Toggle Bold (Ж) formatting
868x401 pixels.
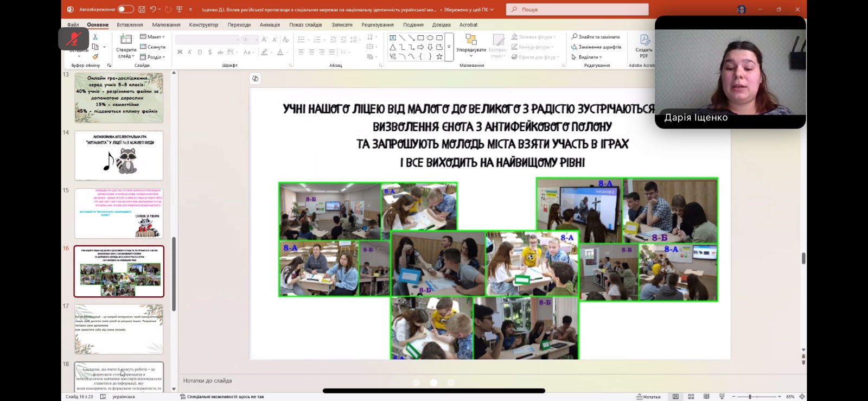(180, 52)
